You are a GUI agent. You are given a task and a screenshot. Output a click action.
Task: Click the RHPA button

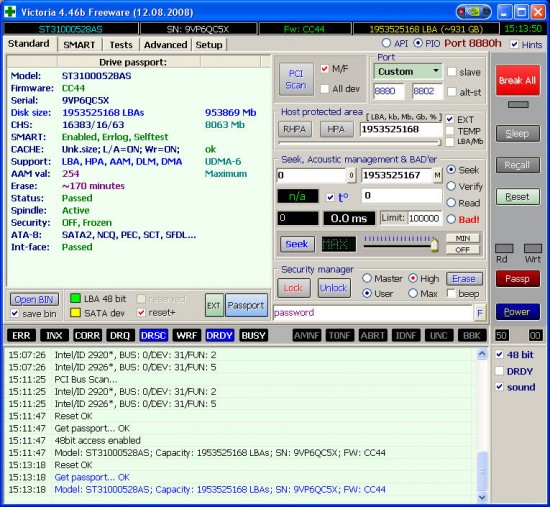(295, 129)
